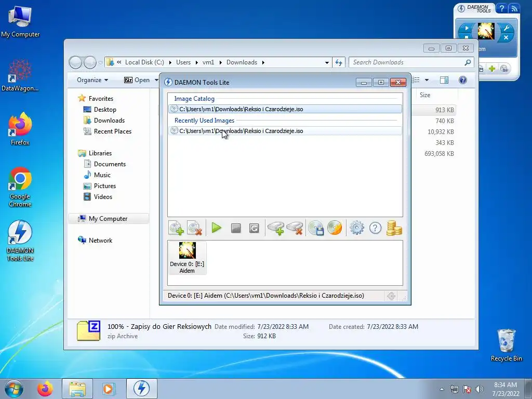This screenshot has width=532, height=399.
Task: Select Music library
Action: pyautogui.click(x=102, y=175)
